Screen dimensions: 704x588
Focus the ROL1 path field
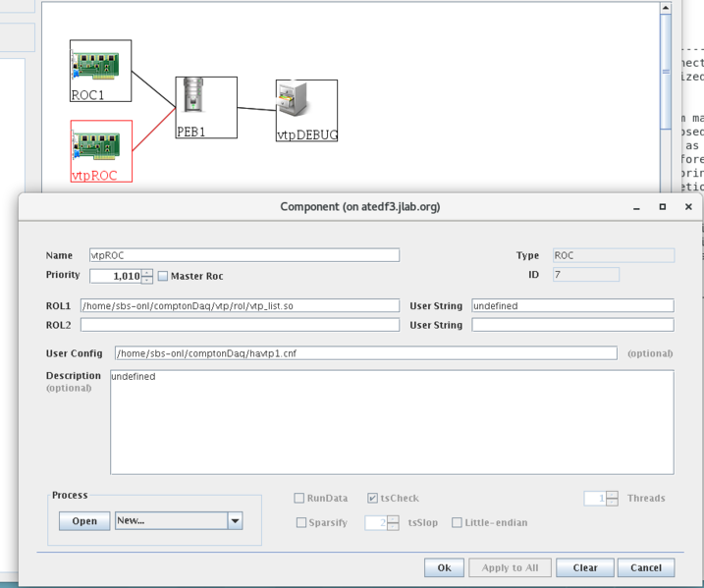(x=240, y=305)
